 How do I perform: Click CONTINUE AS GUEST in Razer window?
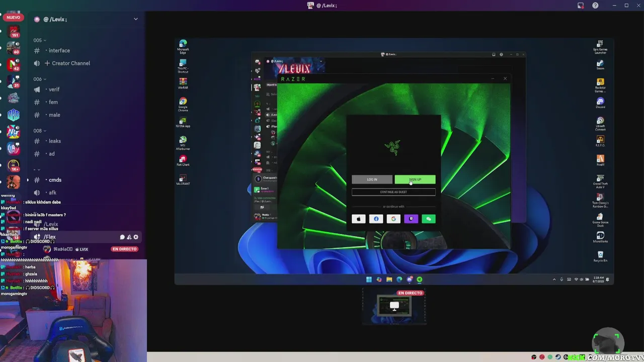(393, 192)
